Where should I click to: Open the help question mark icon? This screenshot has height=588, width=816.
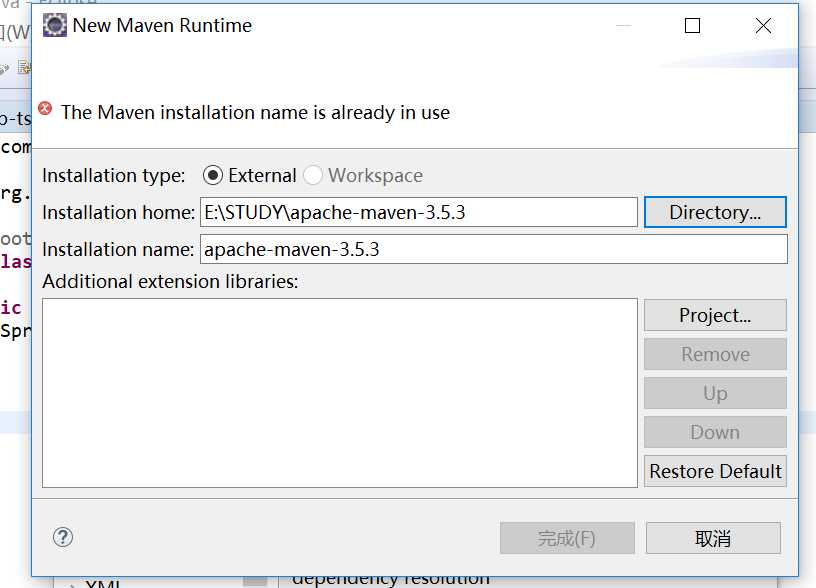click(63, 537)
